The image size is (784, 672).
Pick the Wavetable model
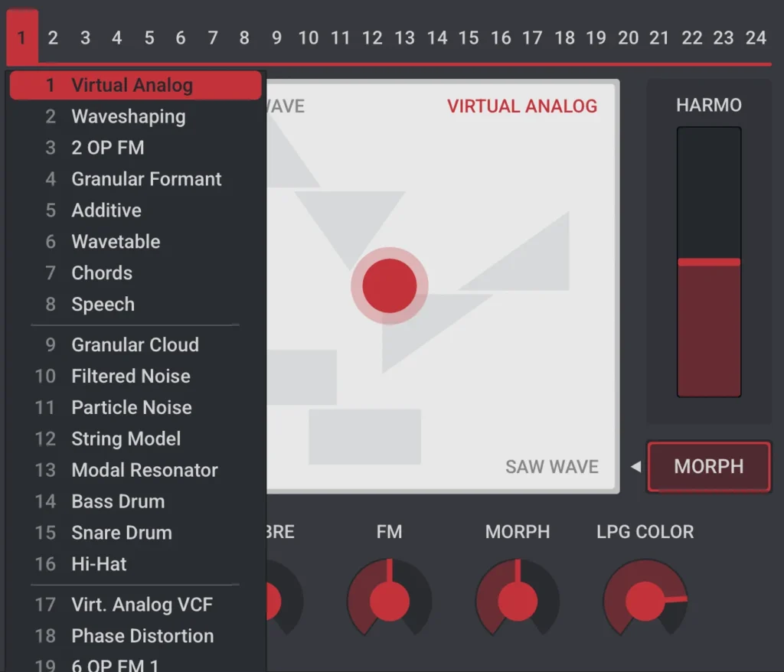(x=136, y=242)
